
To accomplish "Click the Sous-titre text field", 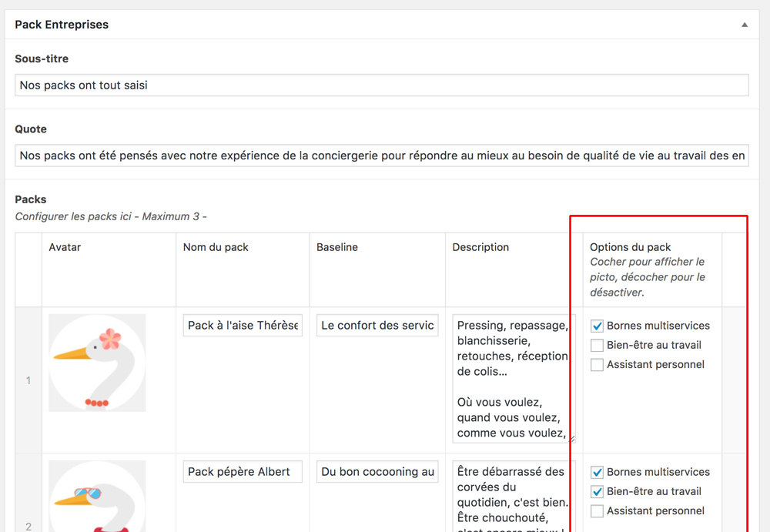I will (381, 85).
